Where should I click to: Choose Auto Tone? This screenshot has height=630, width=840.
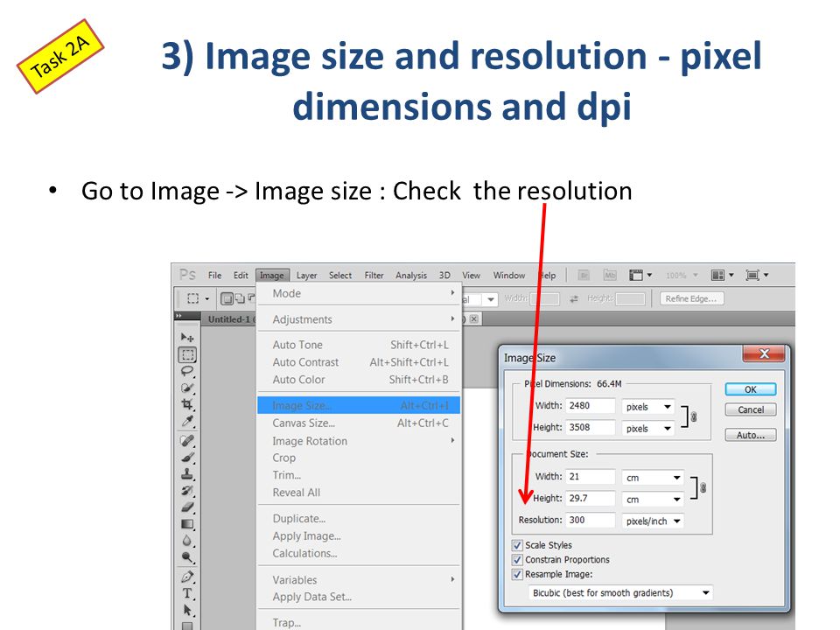[359, 345]
